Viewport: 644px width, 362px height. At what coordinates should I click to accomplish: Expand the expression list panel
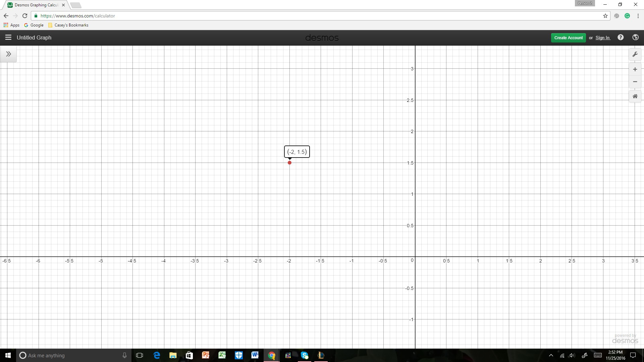pos(8,54)
